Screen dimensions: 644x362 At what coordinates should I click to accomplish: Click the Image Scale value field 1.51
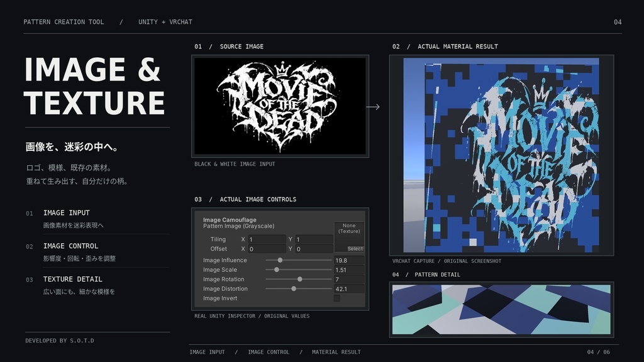[349, 270]
